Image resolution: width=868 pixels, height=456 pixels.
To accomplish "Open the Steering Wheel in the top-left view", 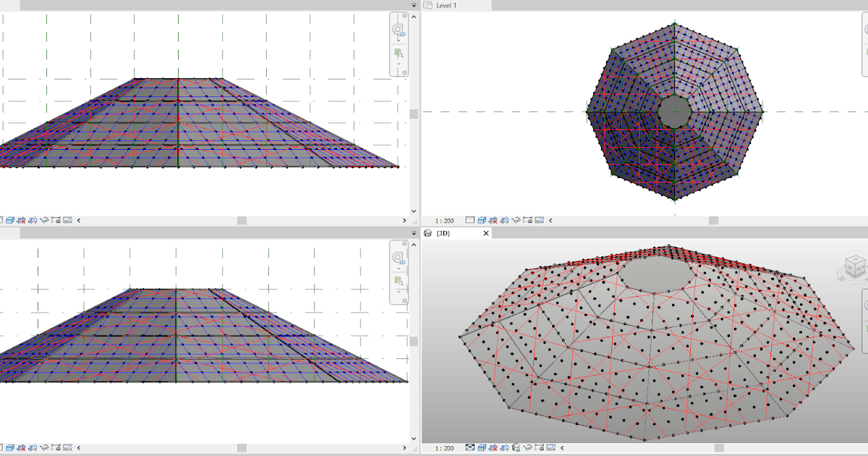I will [396, 30].
